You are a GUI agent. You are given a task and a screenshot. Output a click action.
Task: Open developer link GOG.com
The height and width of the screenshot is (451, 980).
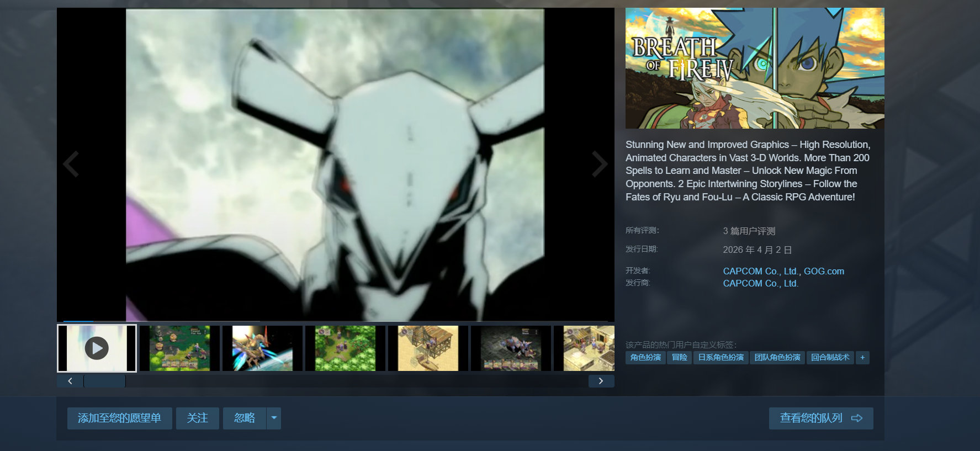[x=824, y=271]
